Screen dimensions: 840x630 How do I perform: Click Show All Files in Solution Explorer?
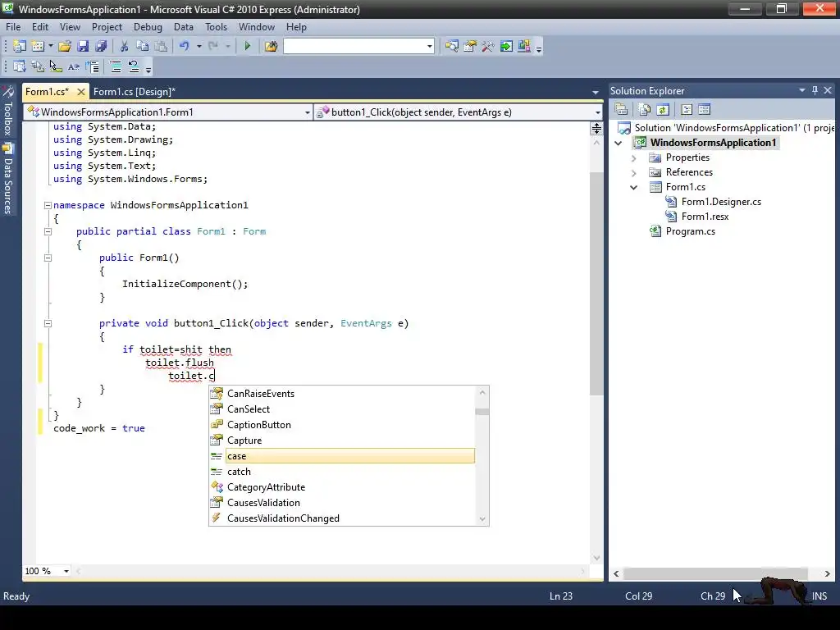pyautogui.click(x=645, y=109)
